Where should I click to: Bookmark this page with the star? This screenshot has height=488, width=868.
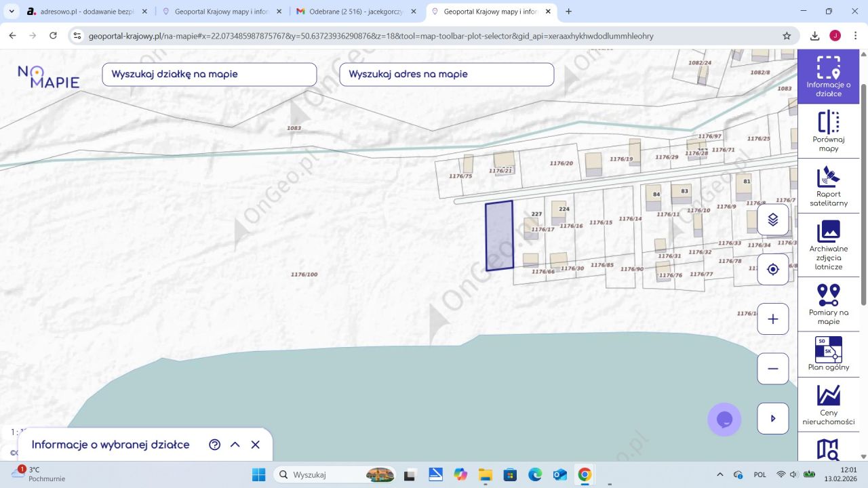pos(787,36)
